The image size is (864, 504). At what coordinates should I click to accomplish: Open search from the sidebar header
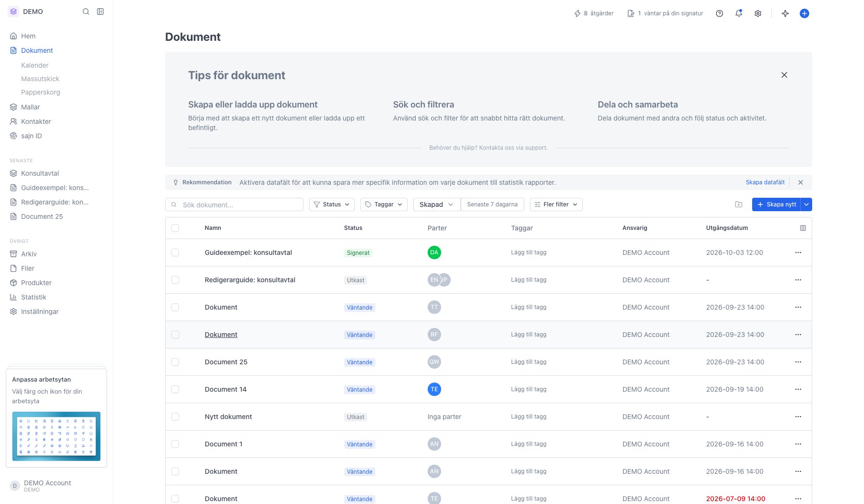tap(86, 12)
